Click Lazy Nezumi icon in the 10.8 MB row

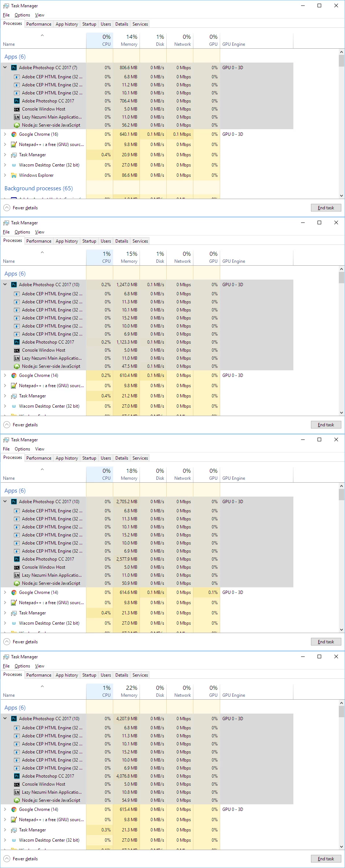tap(17, 792)
